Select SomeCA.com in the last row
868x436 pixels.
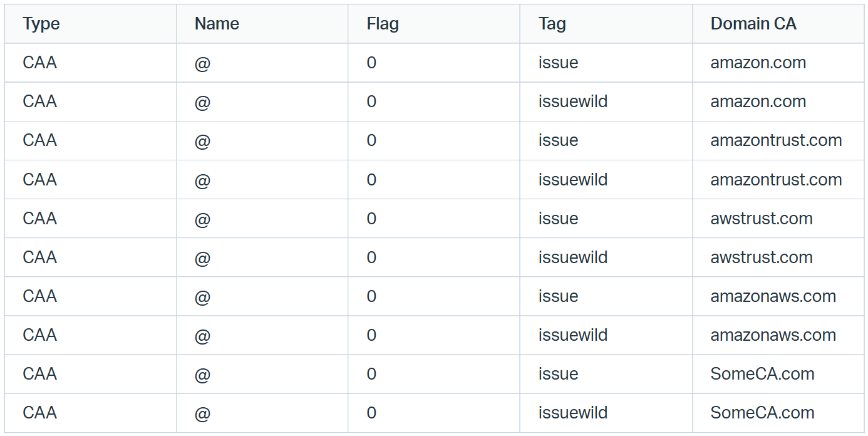click(763, 413)
